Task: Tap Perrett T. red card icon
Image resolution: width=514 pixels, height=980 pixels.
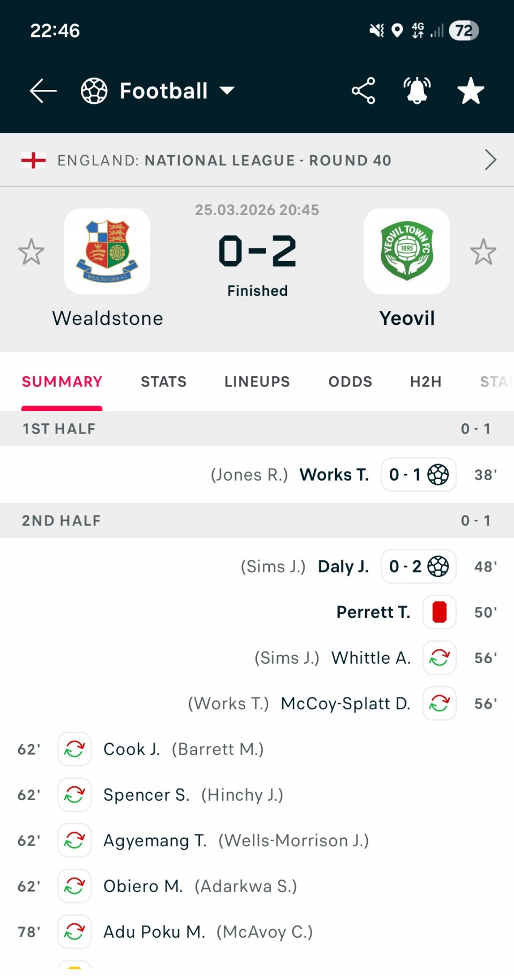Action: click(439, 612)
